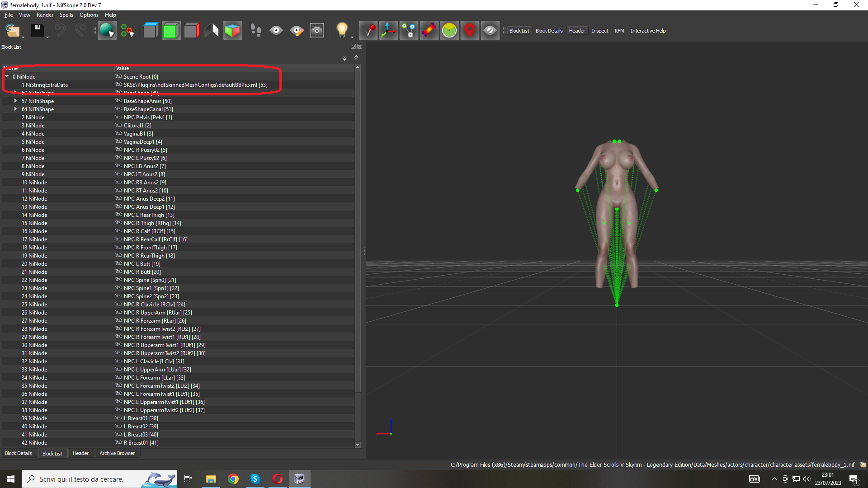Viewport: 868px width, 488px height.
Task: Expand all with double-up chevron
Action: (x=356, y=57)
